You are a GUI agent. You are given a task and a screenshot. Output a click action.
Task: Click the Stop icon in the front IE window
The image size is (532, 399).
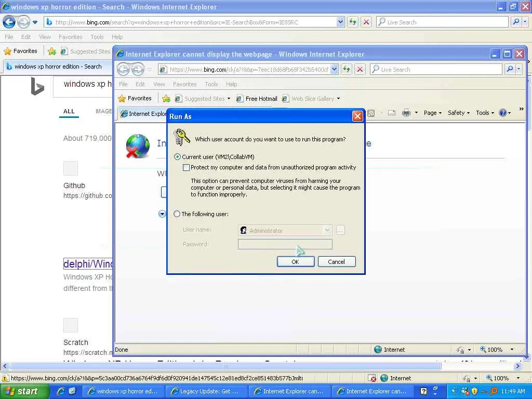pos(360,69)
